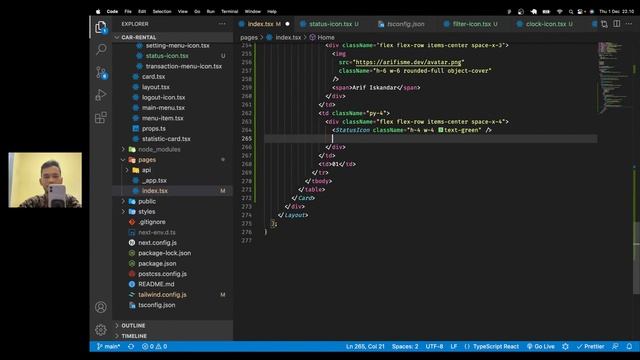The width and height of the screenshot is (640, 360).
Task: Open the Accounts menu icon
Action: (101, 307)
